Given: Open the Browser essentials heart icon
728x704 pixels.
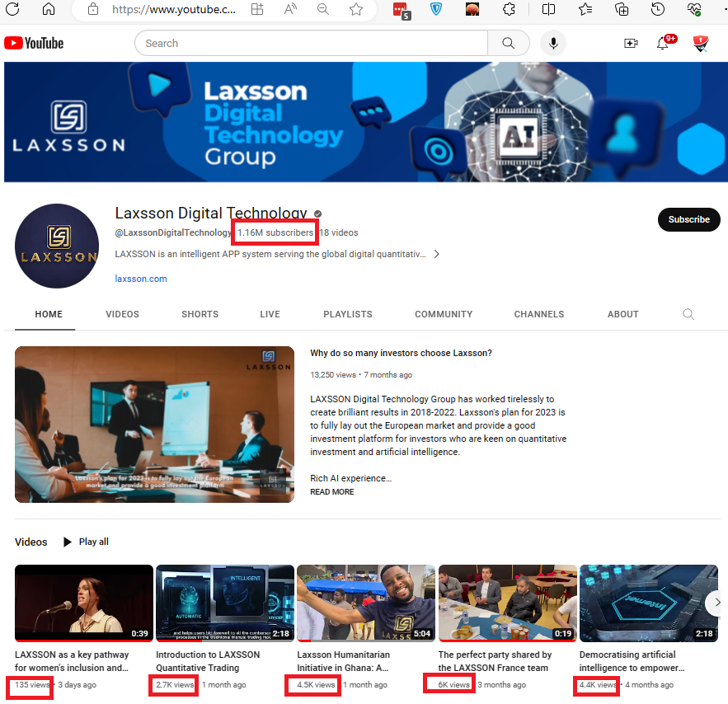Looking at the screenshot, I should [694, 9].
